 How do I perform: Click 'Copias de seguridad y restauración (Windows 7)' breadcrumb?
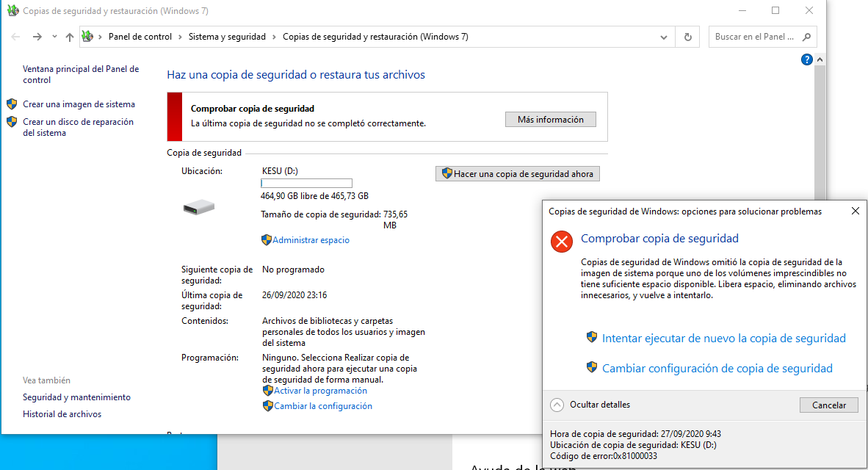click(x=375, y=37)
